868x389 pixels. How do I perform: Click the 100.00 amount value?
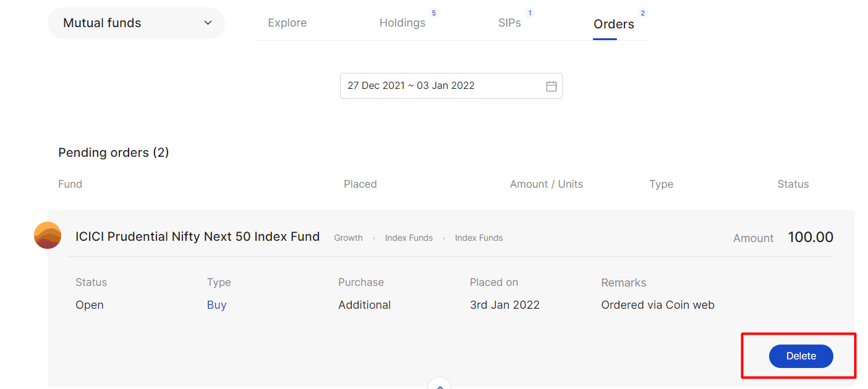coord(811,237)
